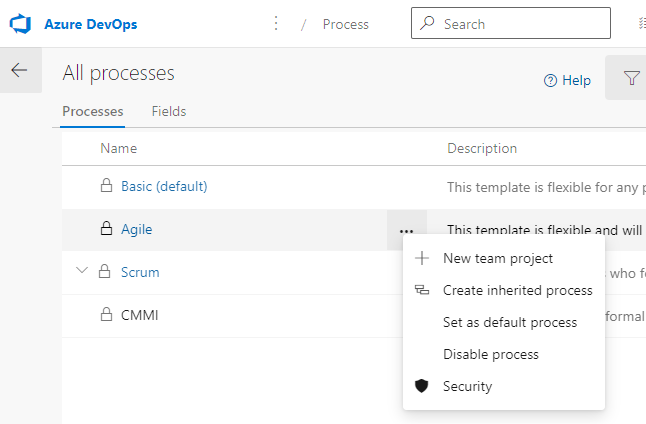Click the lock icon beside CMMI

106,314
